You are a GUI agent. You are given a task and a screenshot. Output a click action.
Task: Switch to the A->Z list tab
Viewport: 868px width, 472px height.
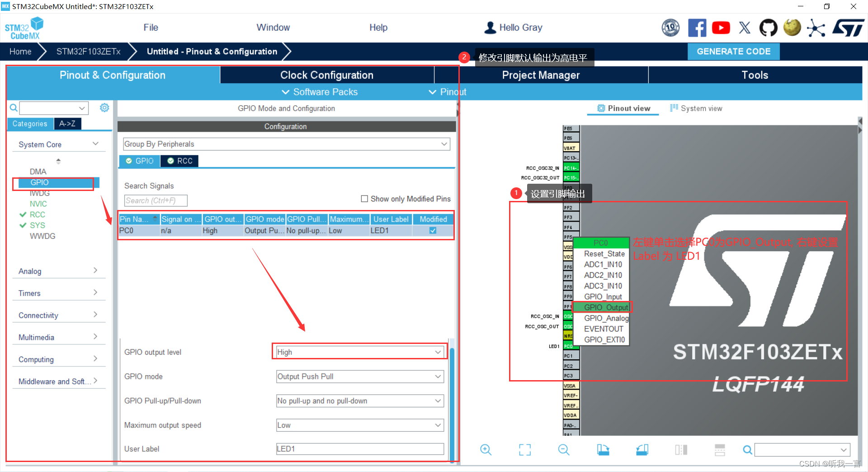[67, 124]
